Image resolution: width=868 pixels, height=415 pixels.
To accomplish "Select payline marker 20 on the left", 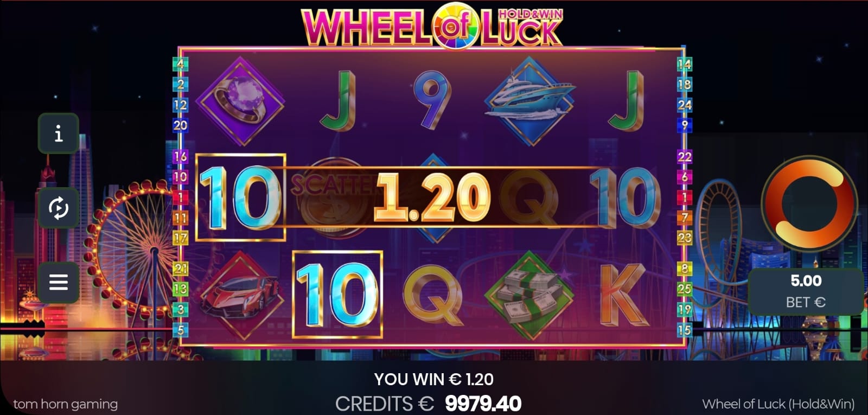I will pyautogui.click(x=180, y=125).
